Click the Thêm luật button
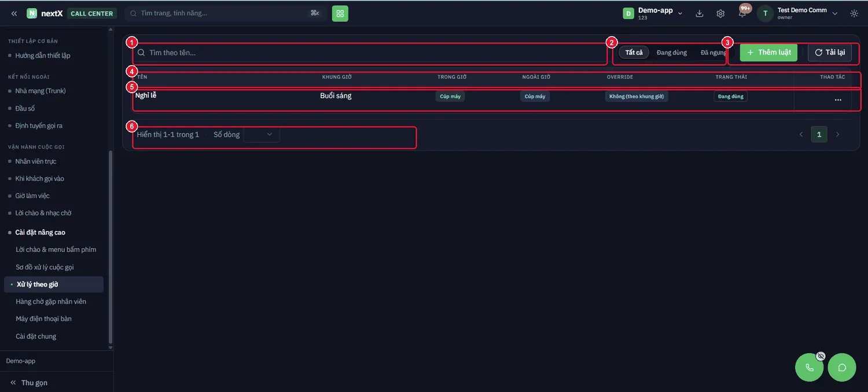868x392 pixels. click(x=768, y=53)
